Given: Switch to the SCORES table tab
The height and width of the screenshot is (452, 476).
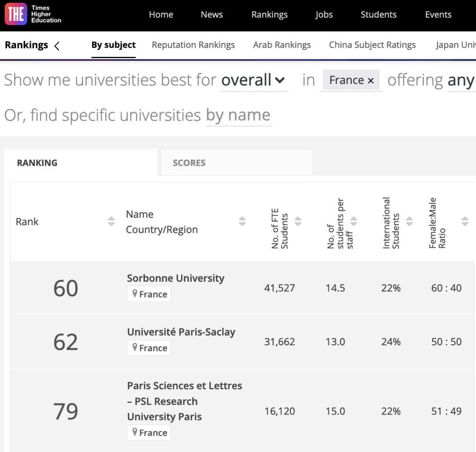Looking at the screenshot, I should (x=237, y=163).
